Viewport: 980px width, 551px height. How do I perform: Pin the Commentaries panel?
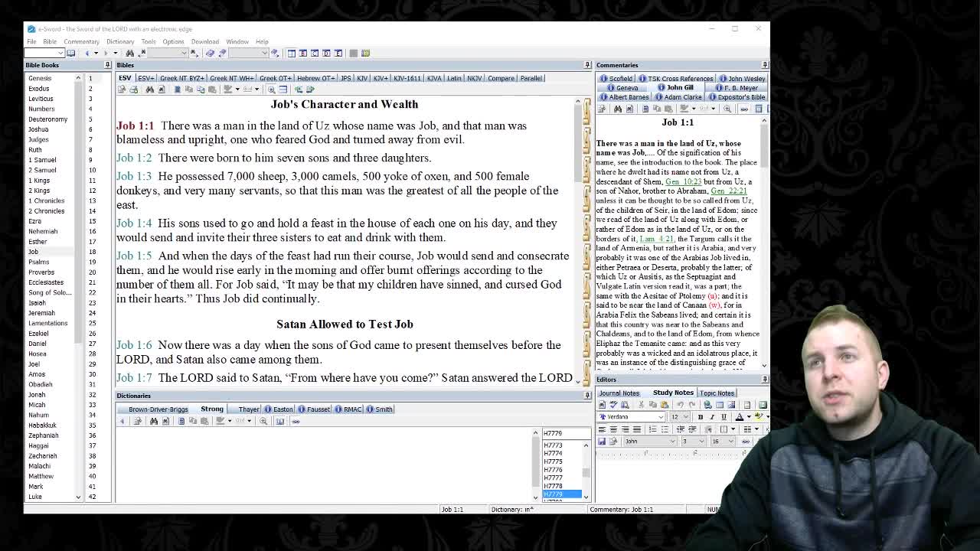[765, 65]
